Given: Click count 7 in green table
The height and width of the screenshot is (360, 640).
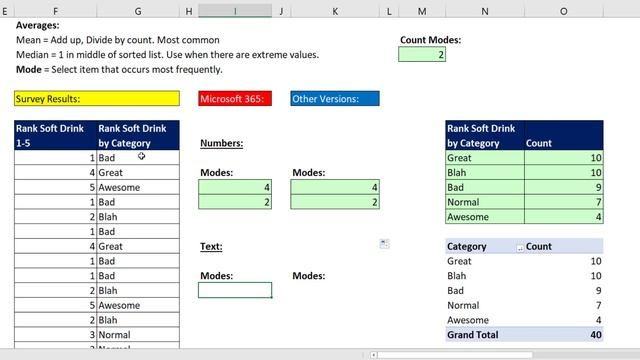Looking at the screenshot, I should 564,202.
